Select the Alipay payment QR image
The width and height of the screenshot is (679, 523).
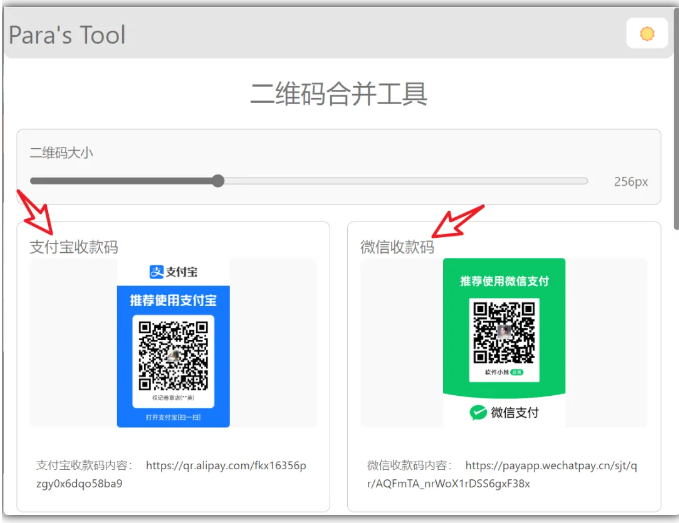(173, 343)
